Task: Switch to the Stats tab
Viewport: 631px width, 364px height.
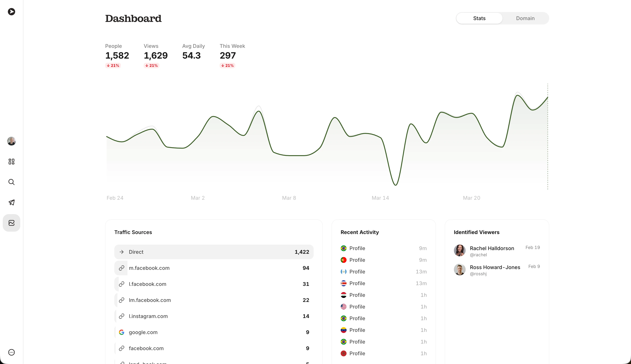Action: click(479, 18)
